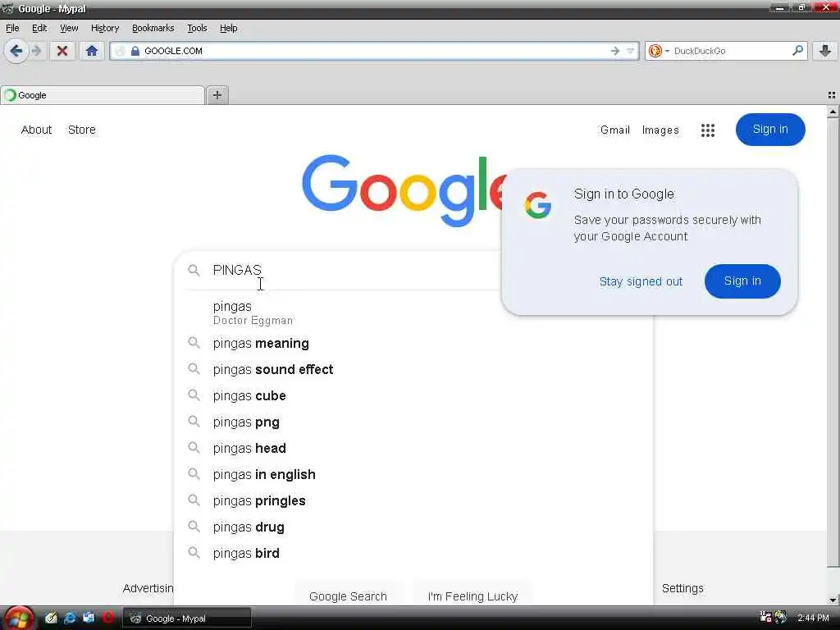Go to the Home page icon
The image size is (840, 630).
92,51
